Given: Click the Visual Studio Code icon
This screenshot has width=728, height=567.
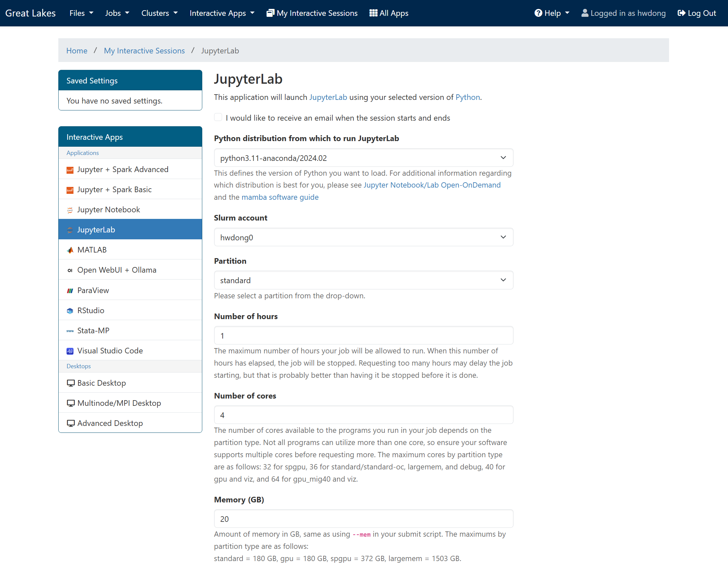Looking at the screenshot, I should (x=70, y=351).
